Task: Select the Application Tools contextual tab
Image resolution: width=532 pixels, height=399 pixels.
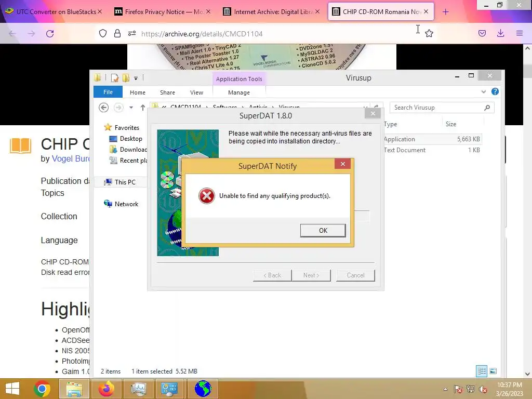Action: (x=239, y=79)
